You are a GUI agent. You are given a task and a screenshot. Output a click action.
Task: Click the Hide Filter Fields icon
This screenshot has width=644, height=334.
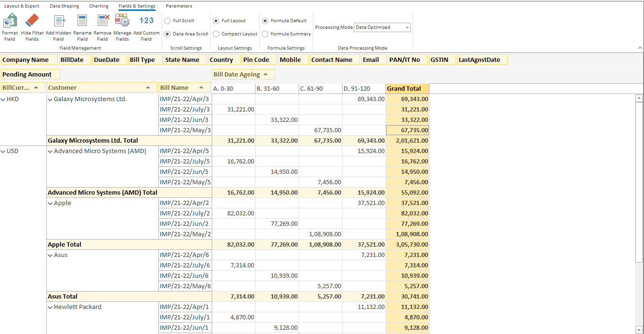coord(32,21)
